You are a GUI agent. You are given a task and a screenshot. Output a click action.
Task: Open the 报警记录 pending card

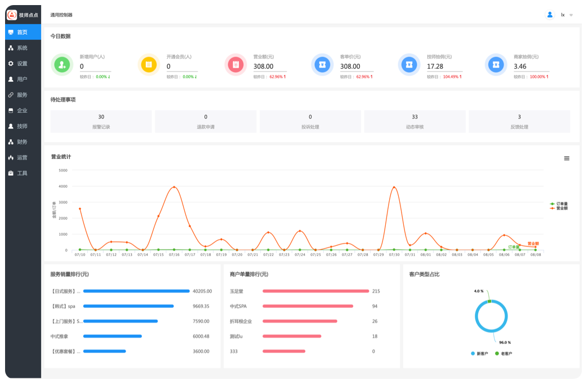pyautogui.click(x=101, y=121)
